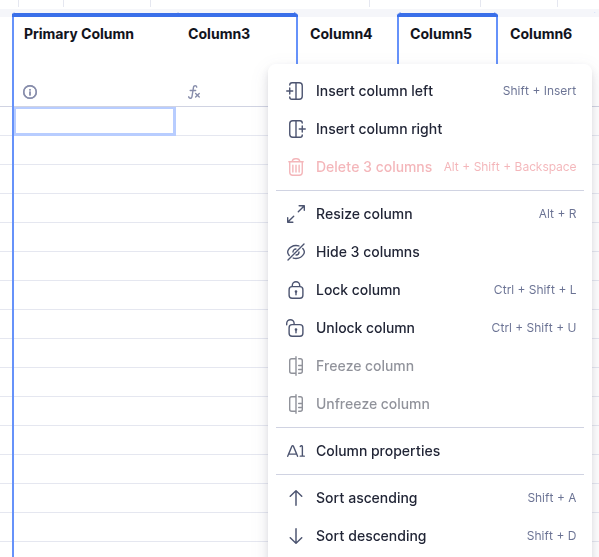599x557 pixels.
Task: Click the Unfreeze column icon
Action: tap(296, 404)
